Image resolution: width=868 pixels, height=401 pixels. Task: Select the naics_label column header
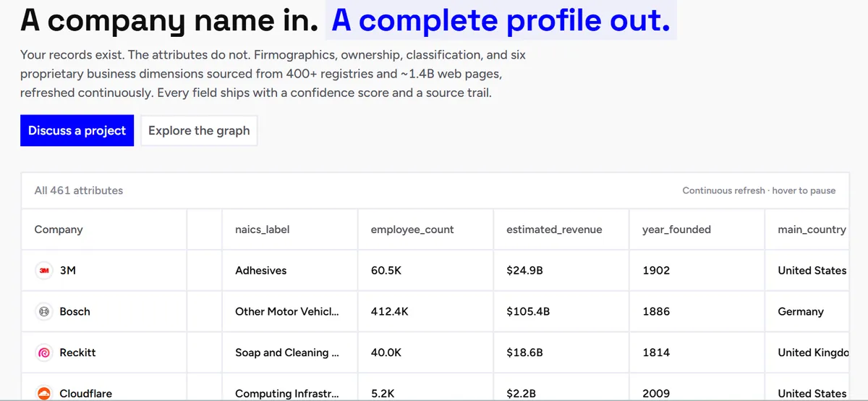[x=290, y=229]
